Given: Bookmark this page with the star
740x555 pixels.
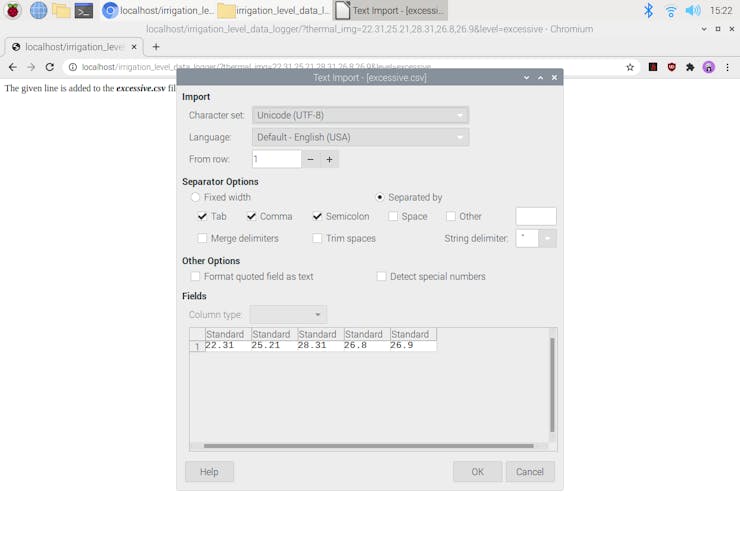Looking at the screenshot, I should (630, 67).
